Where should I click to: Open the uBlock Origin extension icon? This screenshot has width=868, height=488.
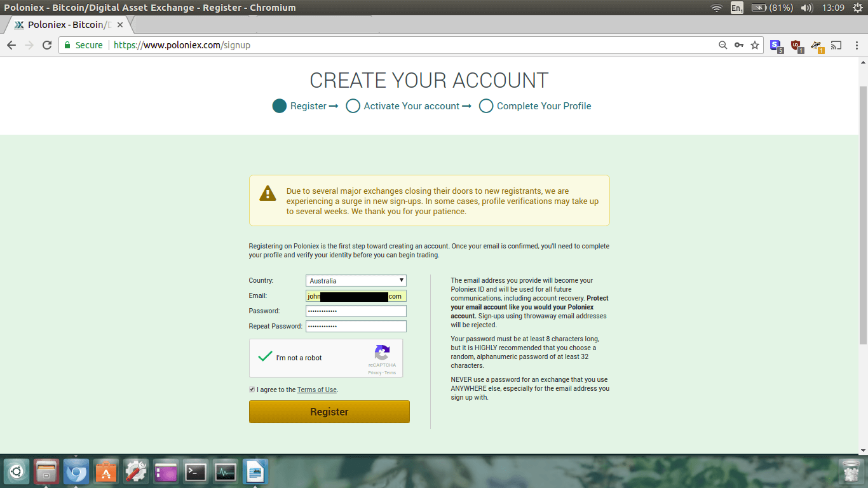coord(796,45)
